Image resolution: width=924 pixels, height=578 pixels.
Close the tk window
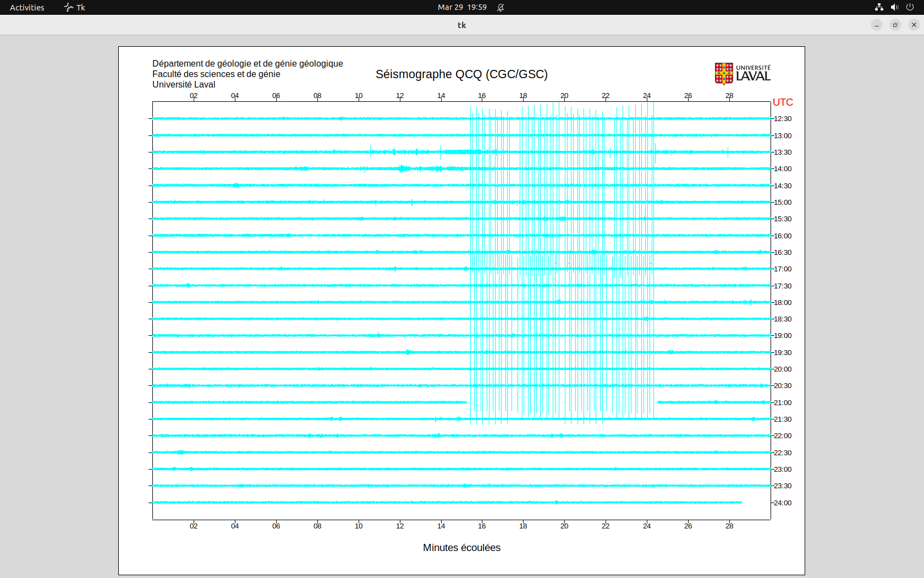[x=914, y=25]
